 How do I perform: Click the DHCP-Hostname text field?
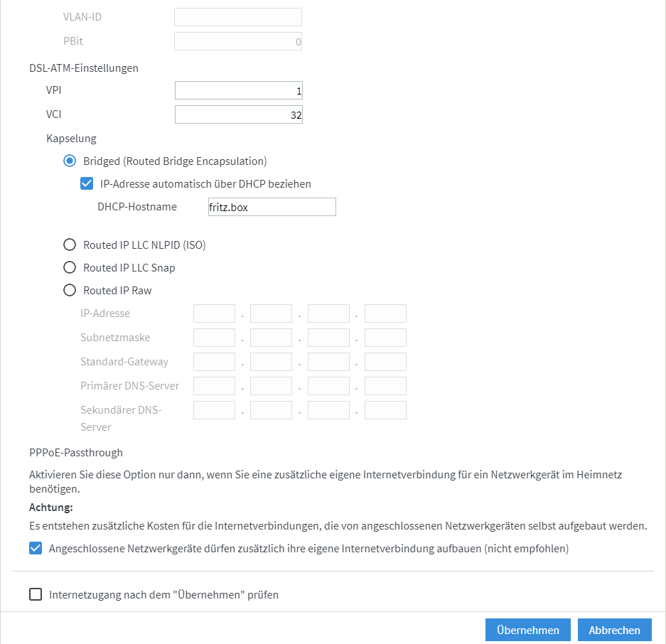[272, 207]
